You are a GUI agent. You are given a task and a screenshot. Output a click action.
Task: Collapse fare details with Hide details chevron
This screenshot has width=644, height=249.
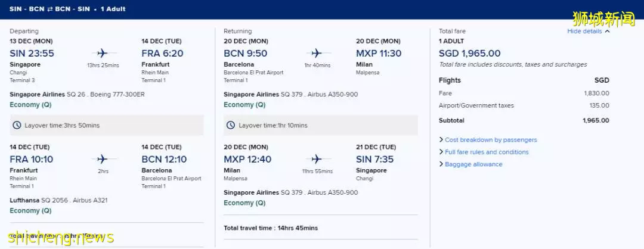[608, 31]
